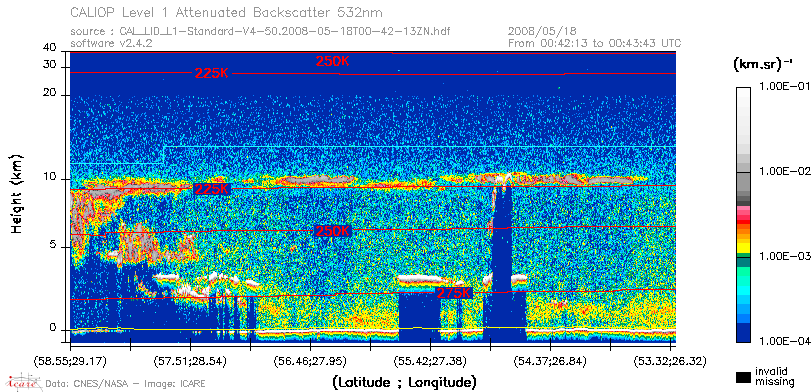Click the gray band of the colorbar

pos(744,183)
